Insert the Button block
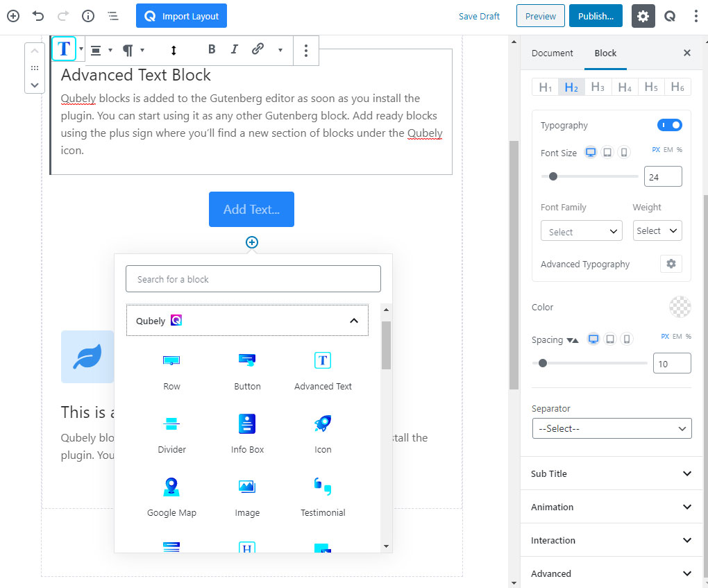Viewport: 708px width, 588px height. coord(247,371)
